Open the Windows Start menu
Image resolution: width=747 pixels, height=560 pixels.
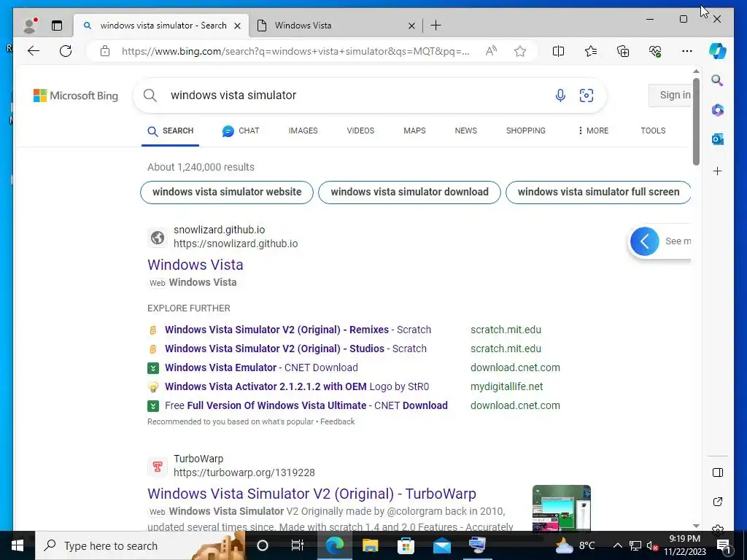(x=18, y=545)
